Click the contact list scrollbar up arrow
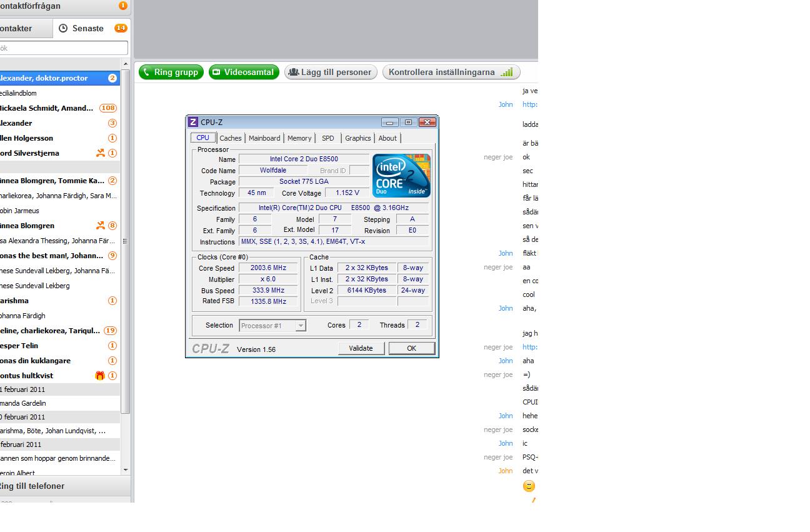810x532 pixels. click(126, 64)
